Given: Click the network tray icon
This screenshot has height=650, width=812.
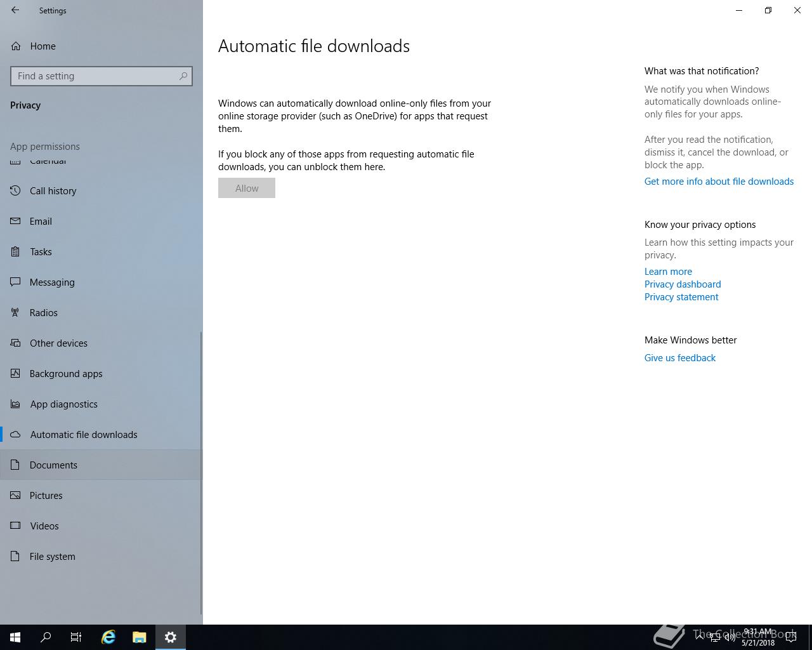Looking at the screenshot, I should pyautogui.click(x=715, y=637).
